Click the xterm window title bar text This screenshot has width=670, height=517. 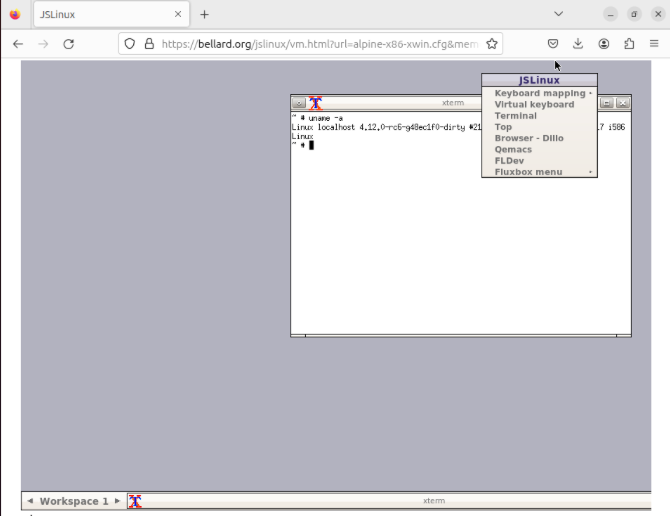[453, 103]
